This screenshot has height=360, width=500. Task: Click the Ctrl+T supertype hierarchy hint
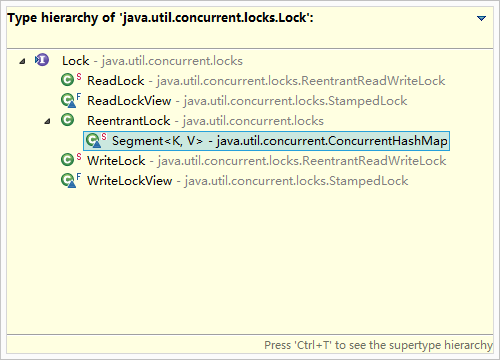(378, 345)
